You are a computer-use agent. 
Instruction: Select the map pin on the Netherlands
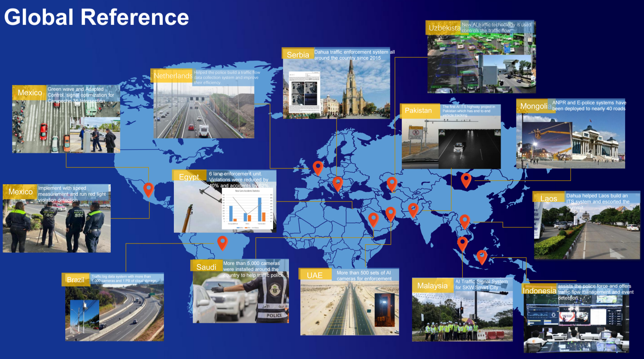pyautogui.click(x=318, y=168)
